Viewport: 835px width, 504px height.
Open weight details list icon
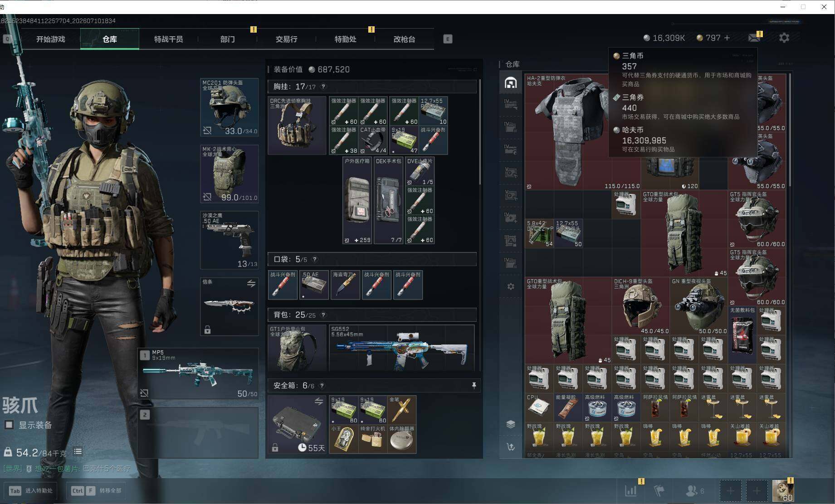[x=78, y=451]
